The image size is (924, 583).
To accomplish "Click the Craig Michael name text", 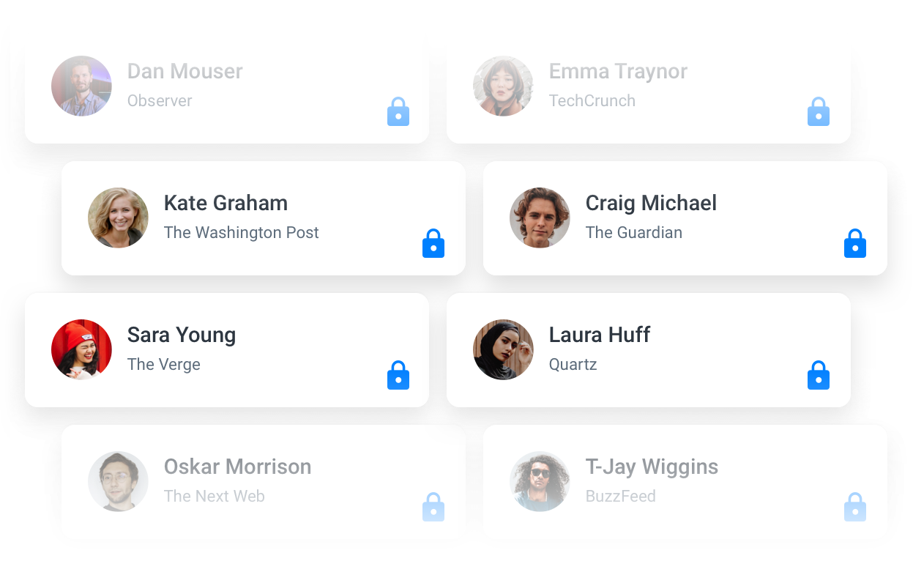I will pyautogui.click(x=651, y=203).
